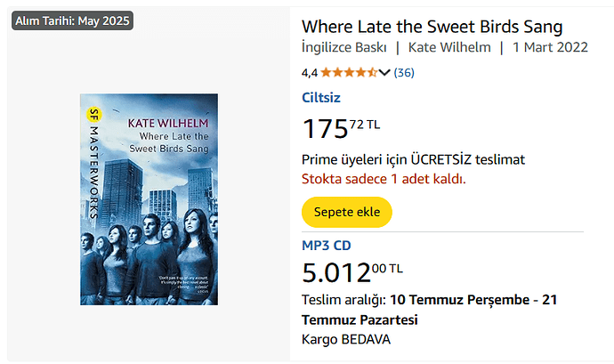Select the Ciltsiz format option
614x364 pixels.
click(321, 98)
